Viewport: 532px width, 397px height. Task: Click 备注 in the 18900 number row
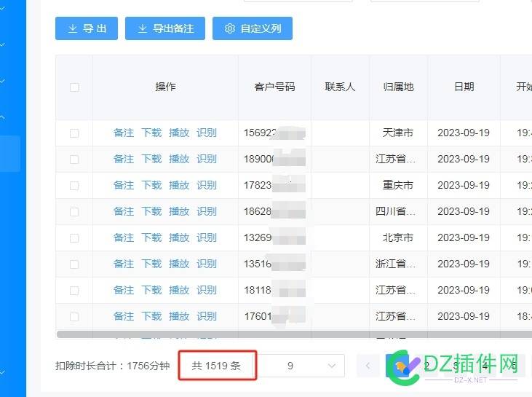[x=124, y=159]
